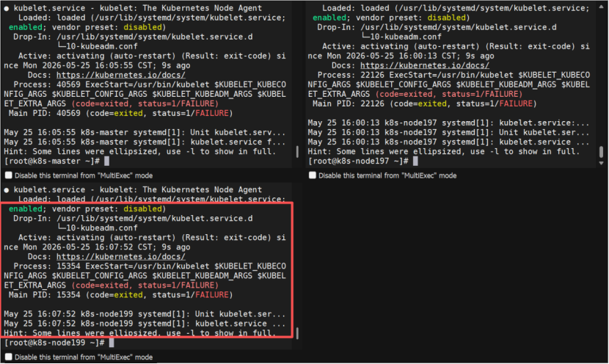609x364 pixels.
Task: Open kubernetes.io docs link in k8s-node199 terminal
Action: (x=121, y=256)
